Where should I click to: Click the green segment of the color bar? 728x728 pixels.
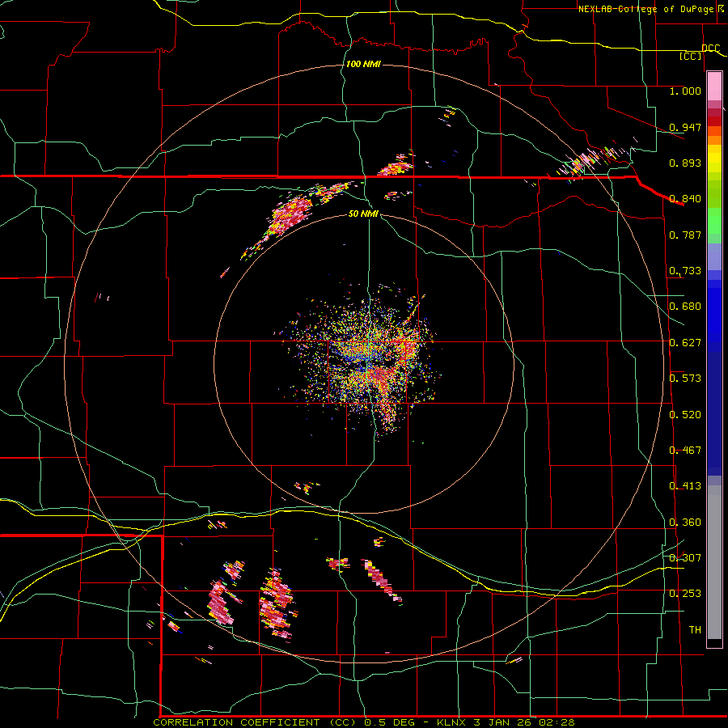click(x=714, y=221)
